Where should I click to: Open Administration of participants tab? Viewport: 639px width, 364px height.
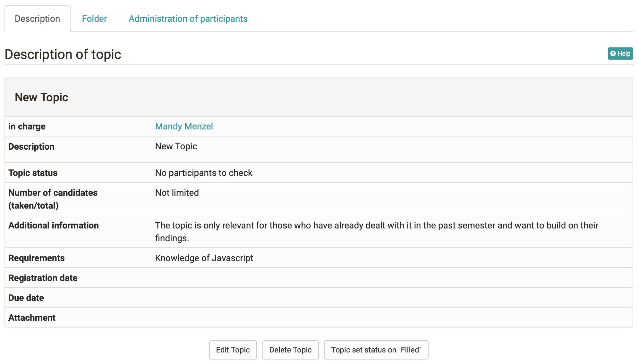tap(188, 19)
